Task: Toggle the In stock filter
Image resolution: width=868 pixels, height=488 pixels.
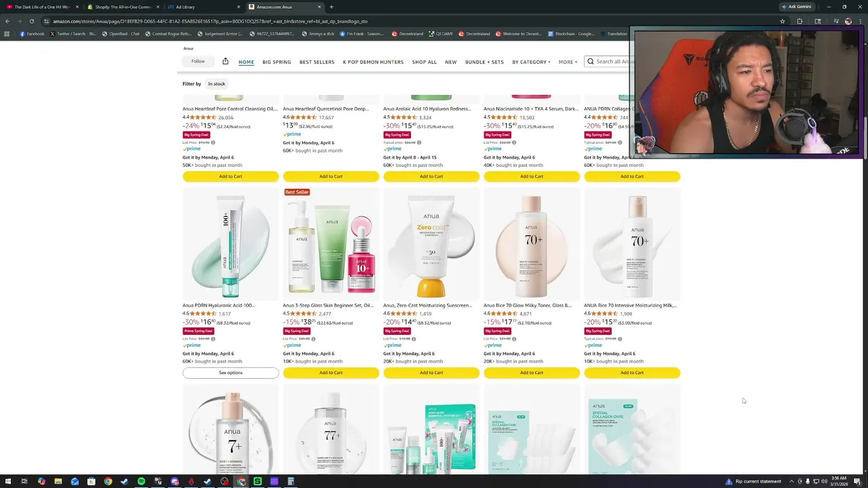Action: tap(216, 83)
